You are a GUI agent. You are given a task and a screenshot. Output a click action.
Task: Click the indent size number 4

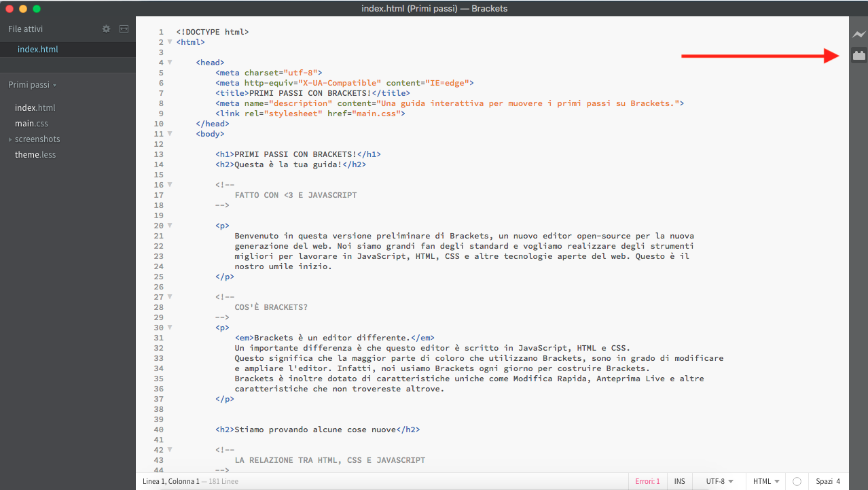(838, 481)
